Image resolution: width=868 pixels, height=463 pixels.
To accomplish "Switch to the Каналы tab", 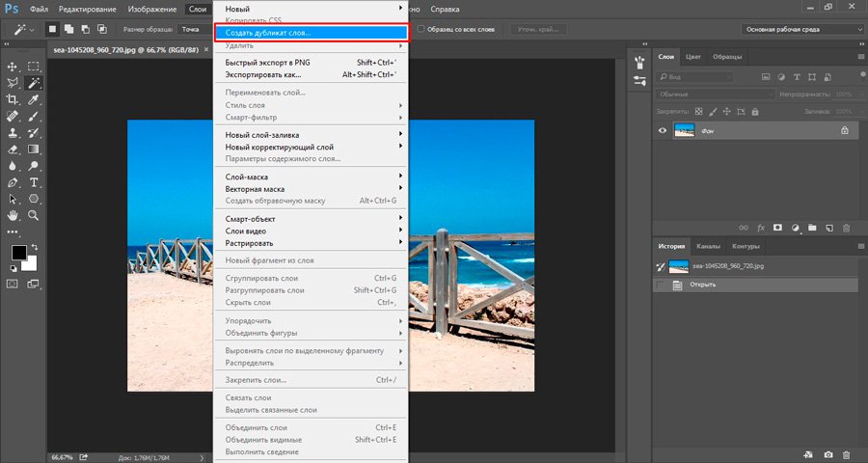I will pyautogui.click(x=708, y=246).
